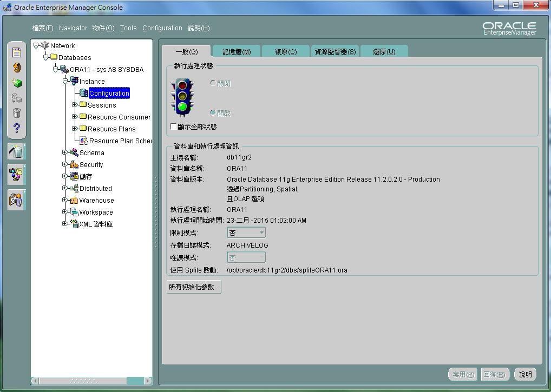Screen dimensions: 551x392
Task: Click the 所有初始化參數 button
Action: click(x=194, y=287)
